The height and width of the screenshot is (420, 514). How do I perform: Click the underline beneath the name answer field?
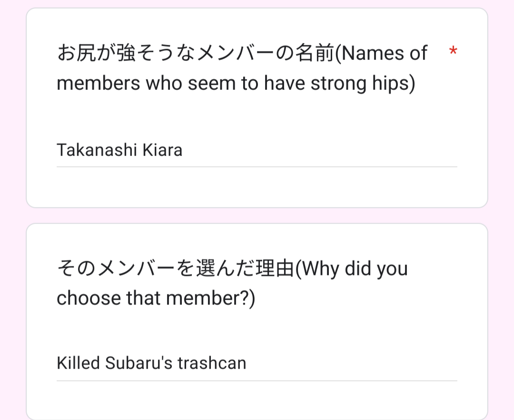(x=257, y=167)
